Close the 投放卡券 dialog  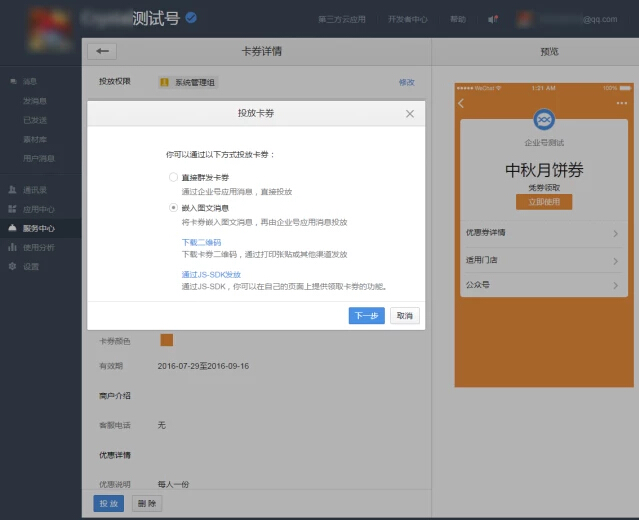(x=409, y=114)
